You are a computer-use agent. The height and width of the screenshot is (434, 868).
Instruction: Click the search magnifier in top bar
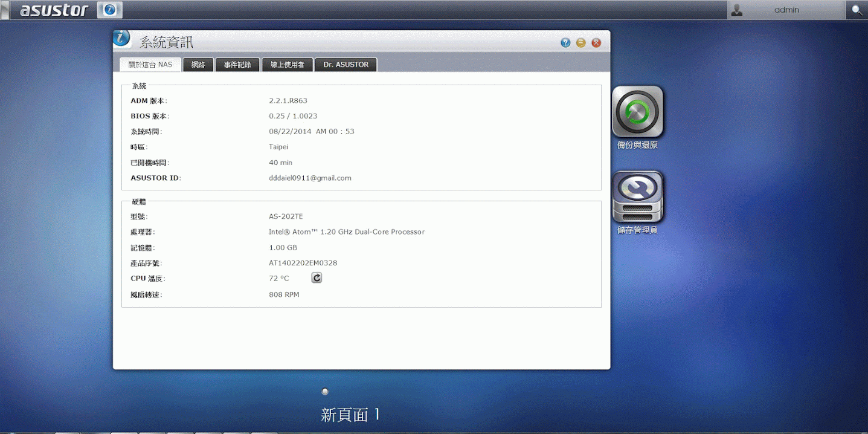point(857,10)
